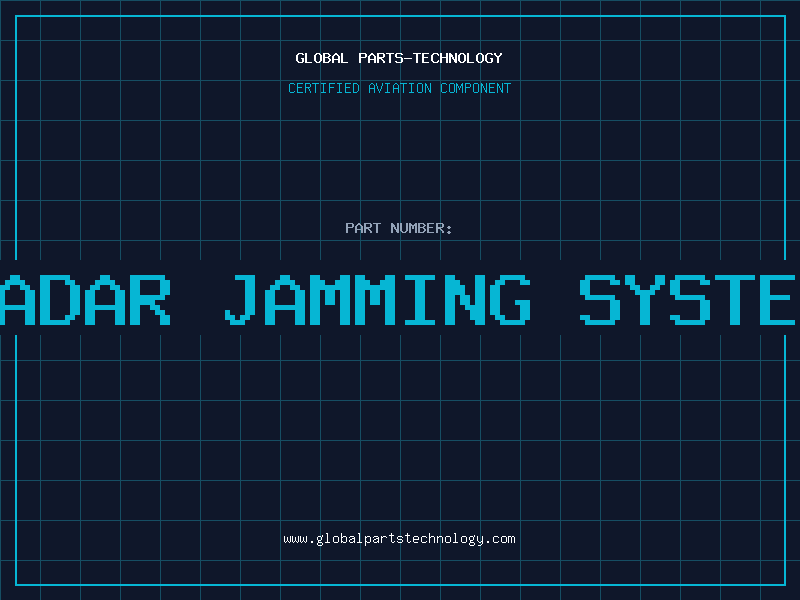Click the word PART in the label

click(x=363, y=228)
